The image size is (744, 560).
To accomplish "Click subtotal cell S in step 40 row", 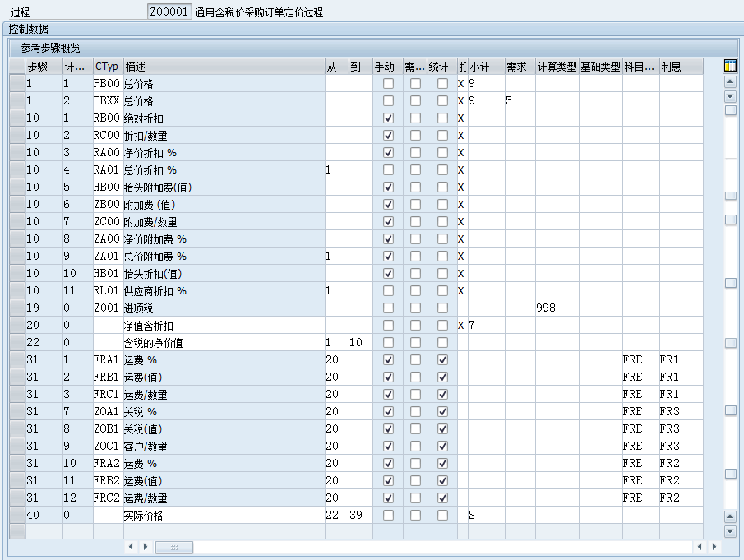I will point(487,515).
